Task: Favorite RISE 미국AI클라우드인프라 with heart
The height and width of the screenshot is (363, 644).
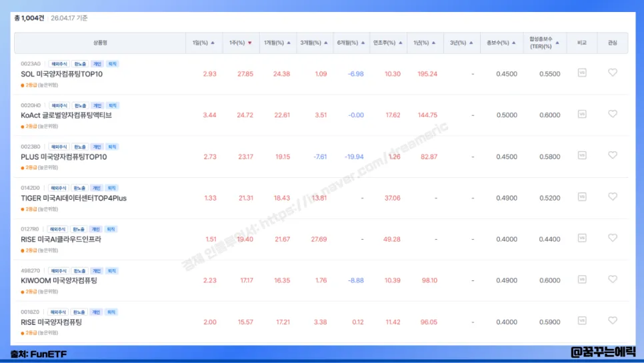Action: coord(613,238)
